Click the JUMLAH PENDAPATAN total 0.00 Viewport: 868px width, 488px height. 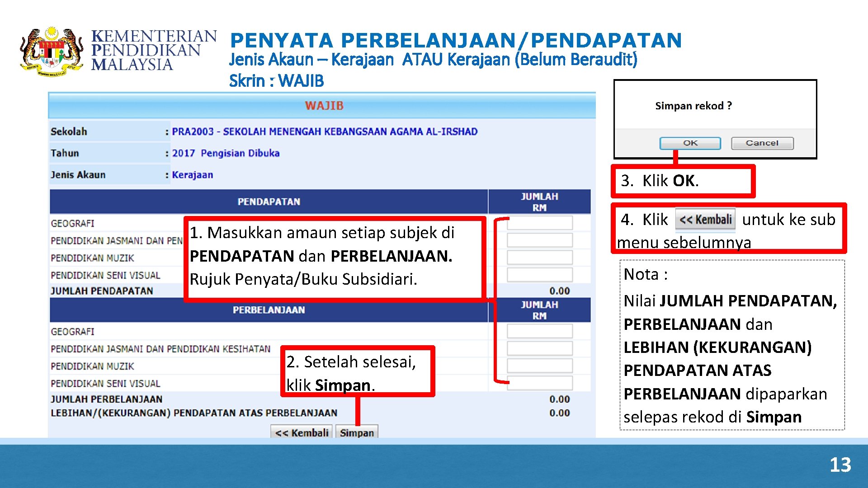point(559,291)
